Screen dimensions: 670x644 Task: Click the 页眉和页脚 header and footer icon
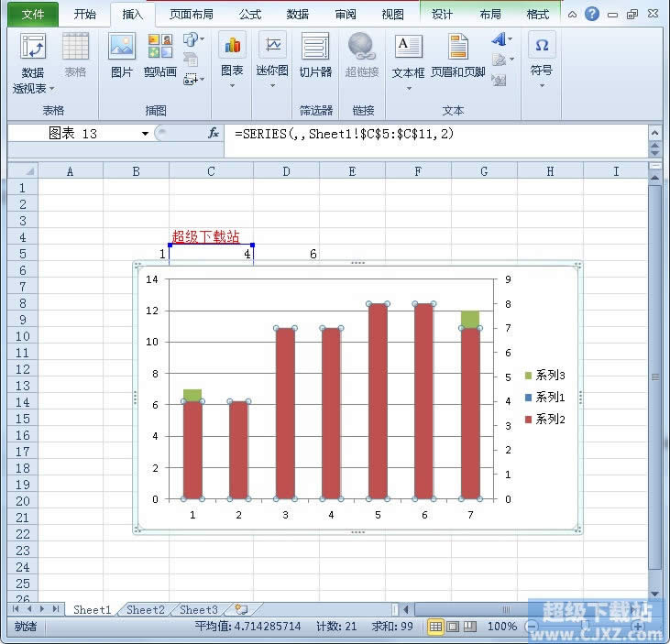pyautogui.click(x=456, y=56)
